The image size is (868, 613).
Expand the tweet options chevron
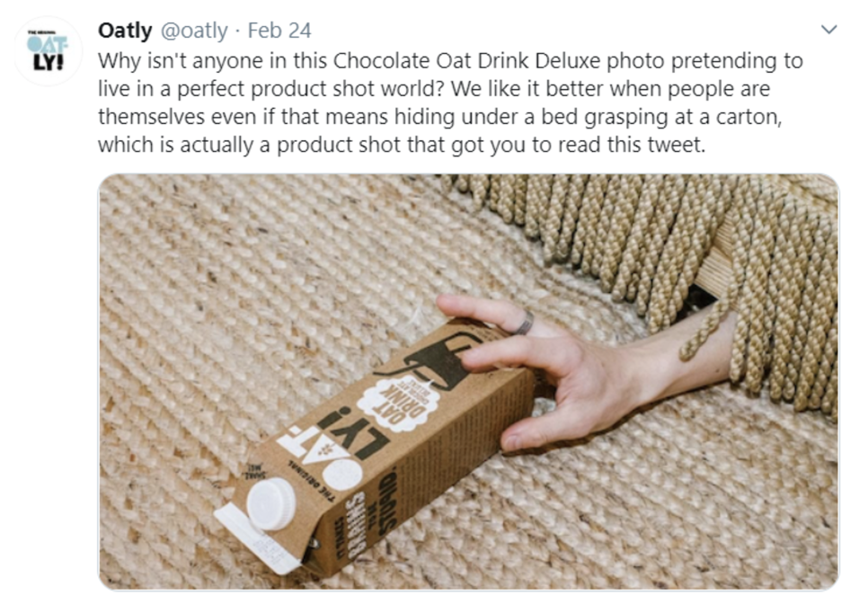pos(828,30)
